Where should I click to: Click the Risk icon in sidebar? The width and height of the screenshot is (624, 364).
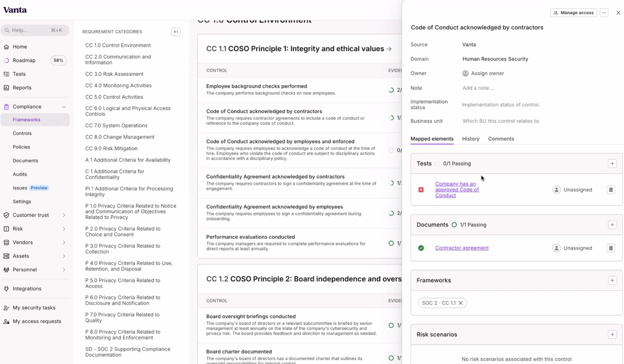pyautogui.click(x=6, y=229)
